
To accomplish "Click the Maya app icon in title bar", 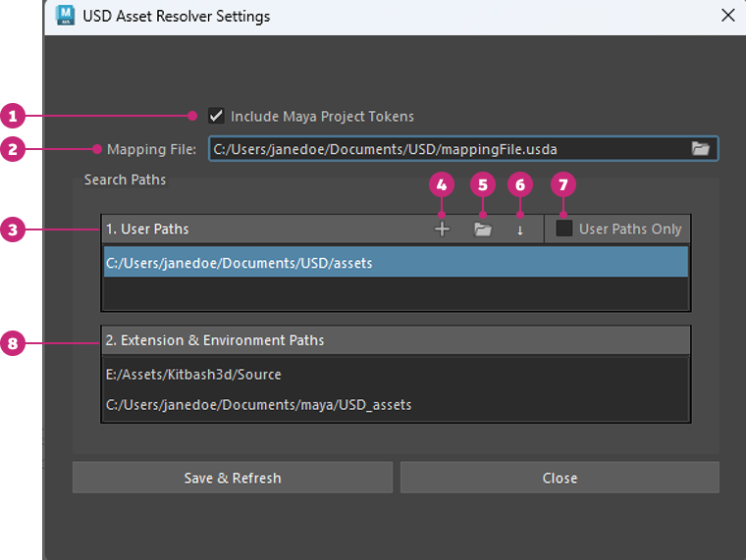I will tap(66, 16).
